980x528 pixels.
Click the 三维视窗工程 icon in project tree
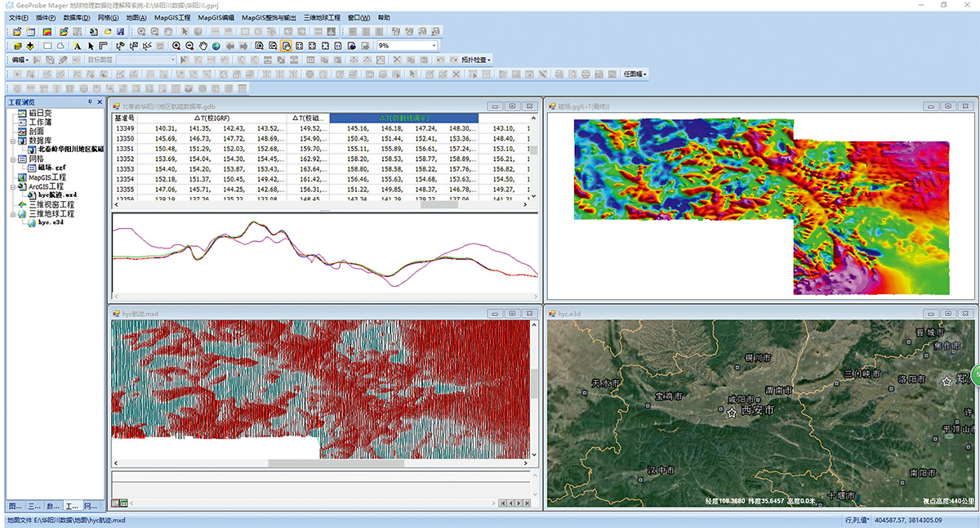pos(21,204)
